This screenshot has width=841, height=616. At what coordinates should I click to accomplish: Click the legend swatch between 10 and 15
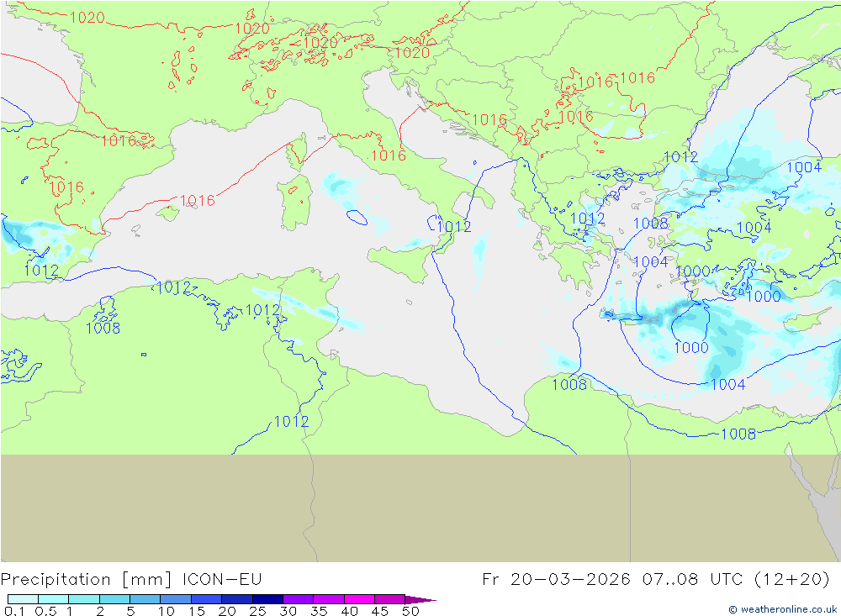pos(176,599)
